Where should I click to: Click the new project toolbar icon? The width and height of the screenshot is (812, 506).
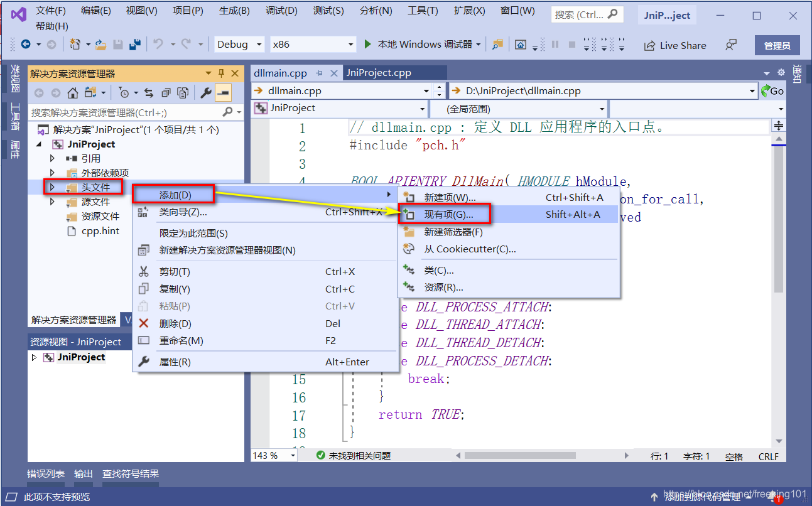tap(75, 45)
